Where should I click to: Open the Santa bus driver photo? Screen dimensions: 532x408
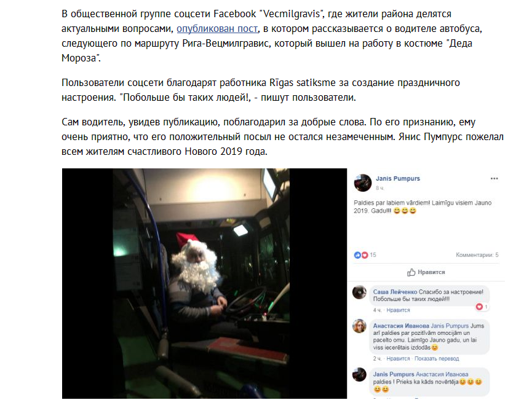(204, 283)
